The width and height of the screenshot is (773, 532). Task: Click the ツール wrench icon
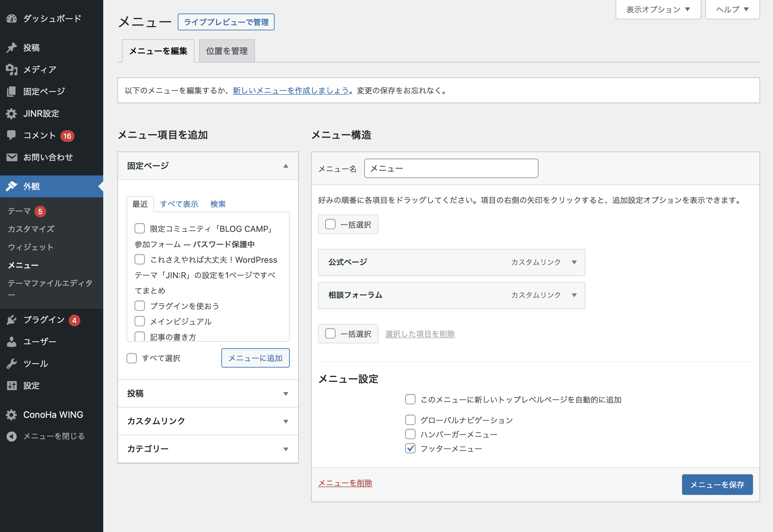pyautogui.click(x=12, y=364)
